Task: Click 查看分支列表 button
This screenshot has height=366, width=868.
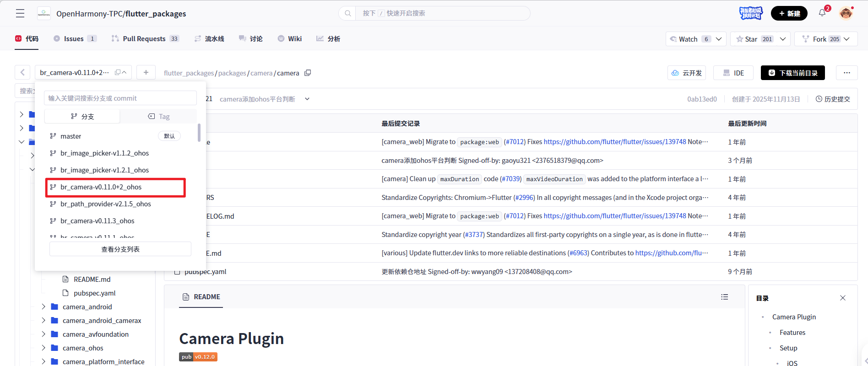Action: [120, 249]
